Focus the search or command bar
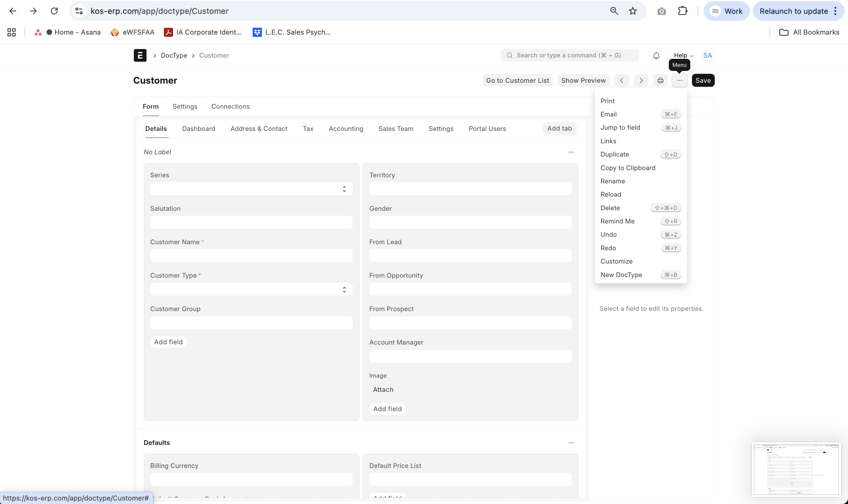The width and height of the screenshot is (848, 504). click(569, 55)
